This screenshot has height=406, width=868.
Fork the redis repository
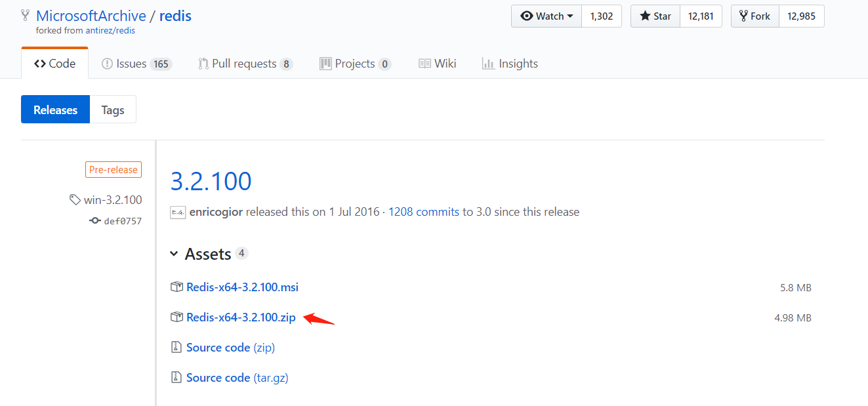pos(755,16)
